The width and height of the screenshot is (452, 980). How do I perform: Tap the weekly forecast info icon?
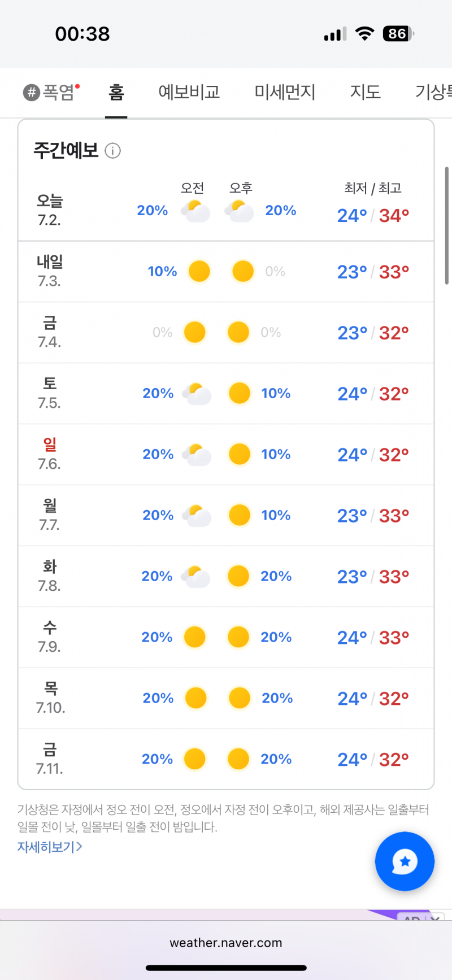(113, 151)
